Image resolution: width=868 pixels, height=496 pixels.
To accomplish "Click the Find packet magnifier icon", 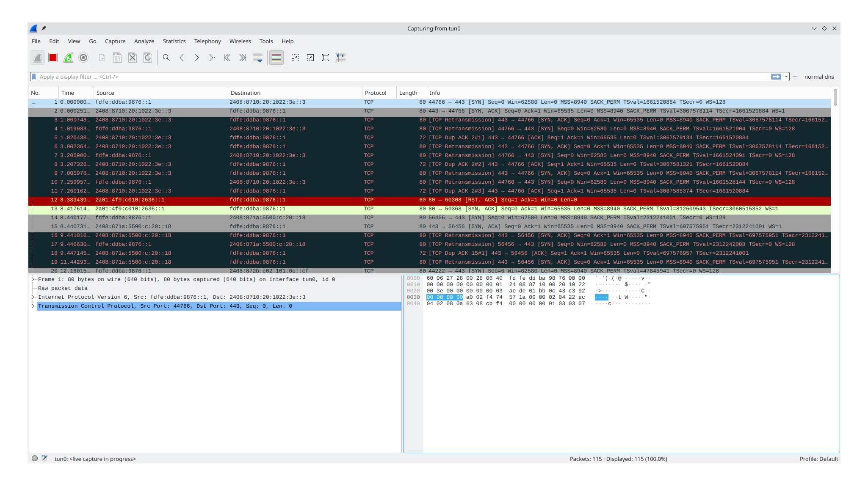I will (x=166, y=58).
